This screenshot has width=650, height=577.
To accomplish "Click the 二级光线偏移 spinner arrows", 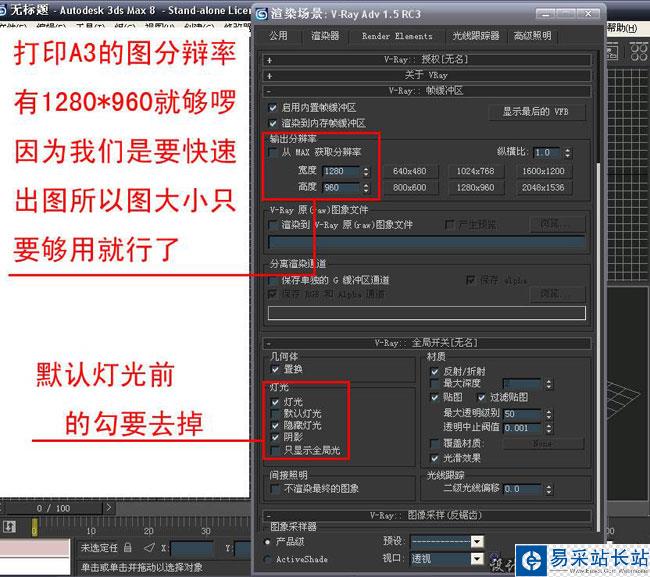I will click(x=548, y=489).
